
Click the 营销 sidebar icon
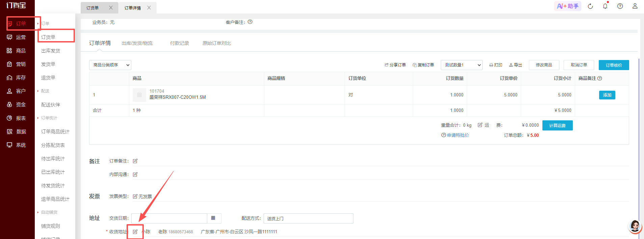(10, 64)
